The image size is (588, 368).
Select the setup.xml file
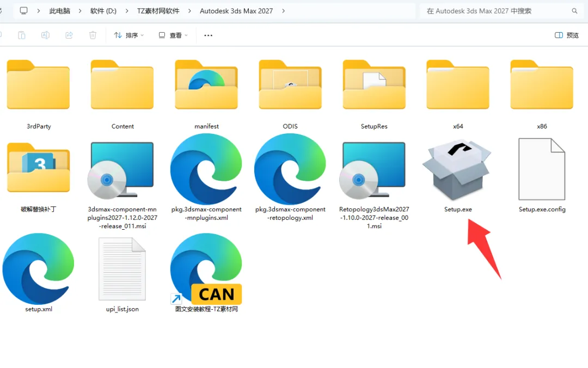pyautogui.click(x=38, y=269)
